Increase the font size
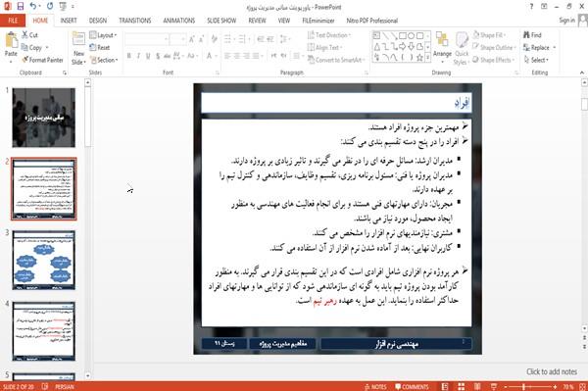 coord(192,39)
